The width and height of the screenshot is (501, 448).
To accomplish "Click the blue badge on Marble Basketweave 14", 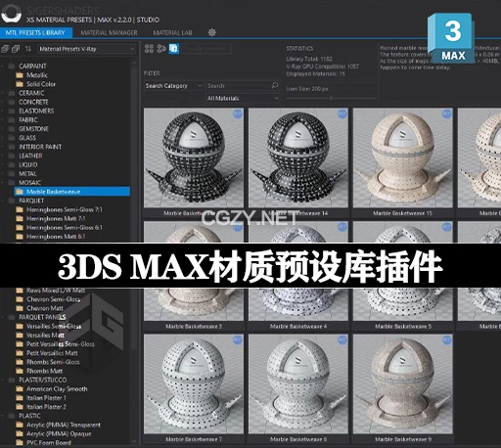I will (342, 113).
